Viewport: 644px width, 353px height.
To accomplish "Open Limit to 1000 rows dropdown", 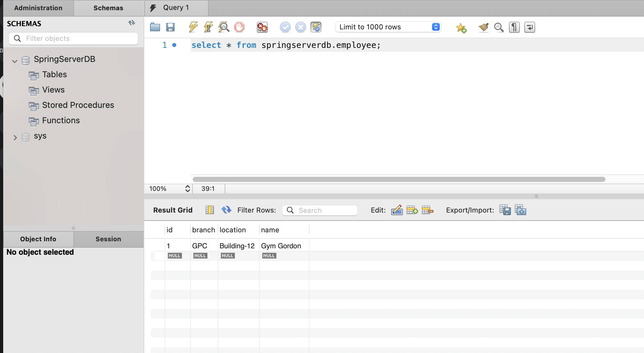I will [388, 27].
